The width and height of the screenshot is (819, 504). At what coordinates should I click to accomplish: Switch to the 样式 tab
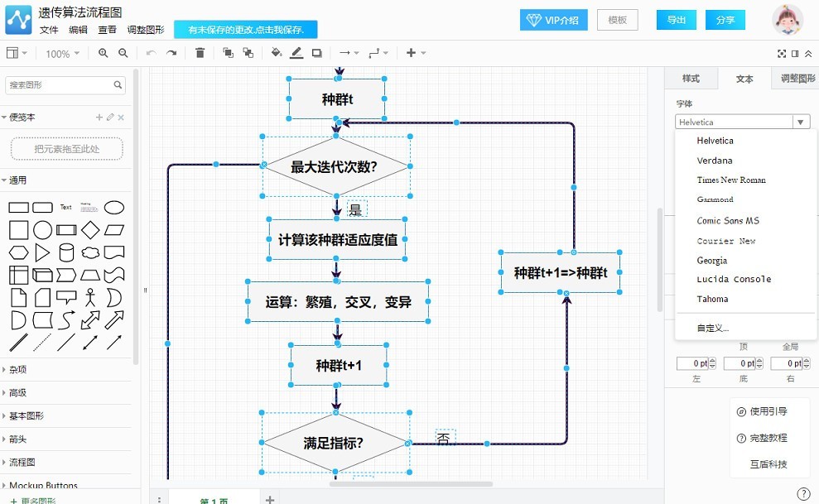click(x=691, y=79)
